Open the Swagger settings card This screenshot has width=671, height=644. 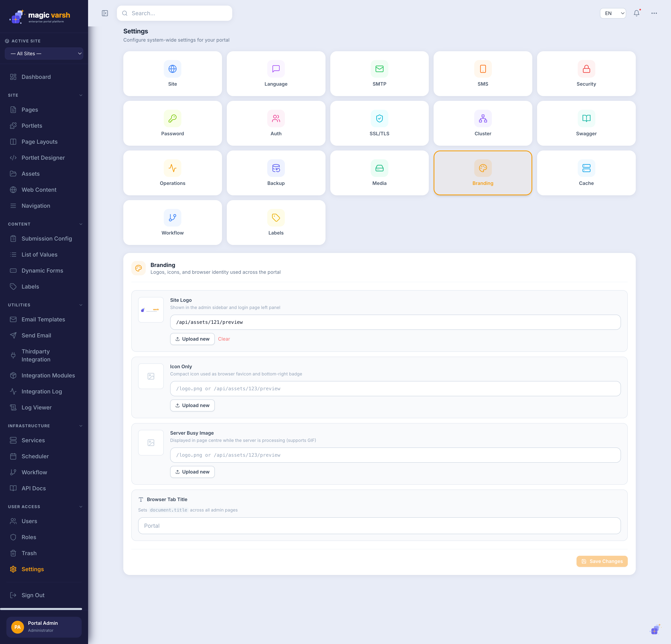point(586,123)
